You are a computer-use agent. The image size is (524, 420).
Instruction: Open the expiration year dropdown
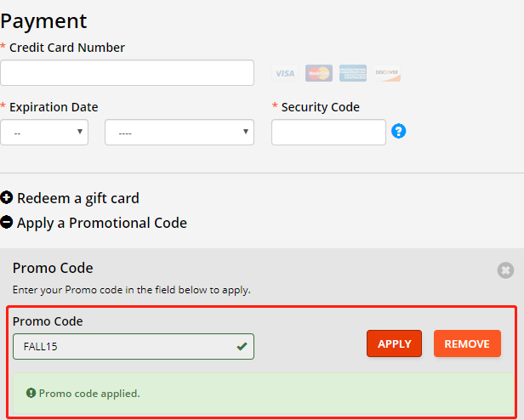[179, 133]
